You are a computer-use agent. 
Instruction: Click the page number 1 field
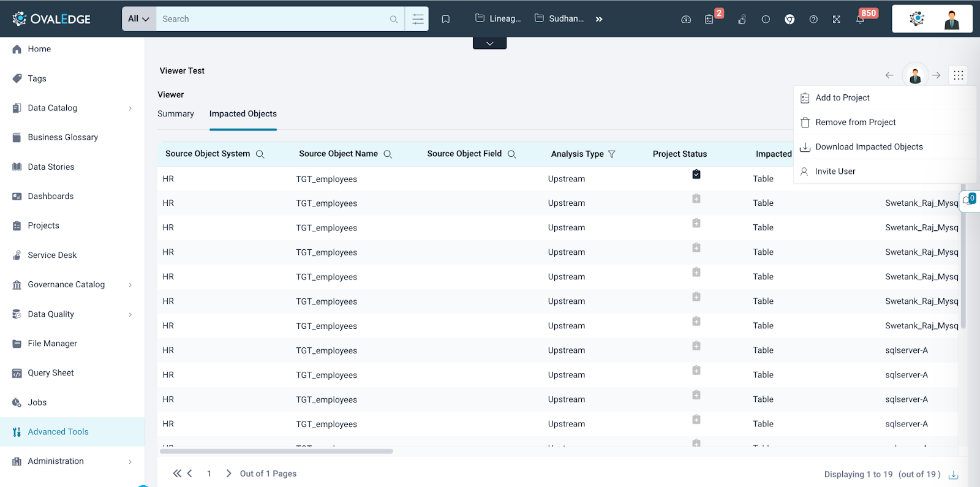coord(209,474)
